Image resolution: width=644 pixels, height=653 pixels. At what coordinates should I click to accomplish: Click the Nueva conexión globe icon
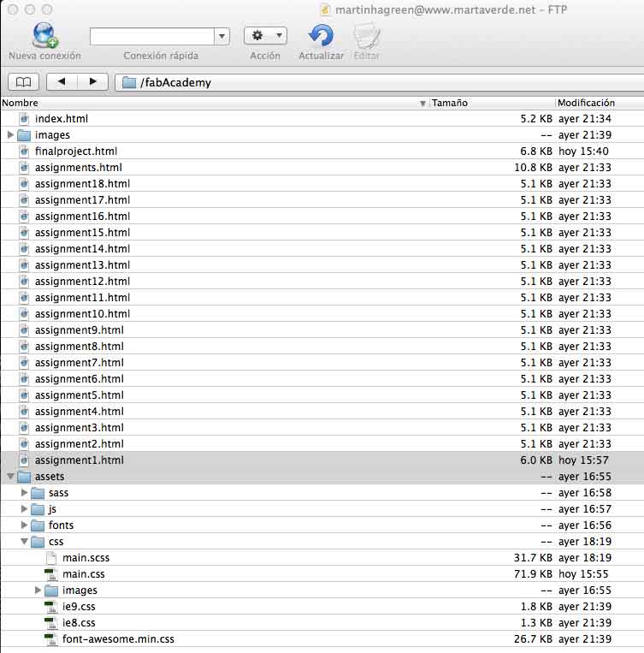45,35
